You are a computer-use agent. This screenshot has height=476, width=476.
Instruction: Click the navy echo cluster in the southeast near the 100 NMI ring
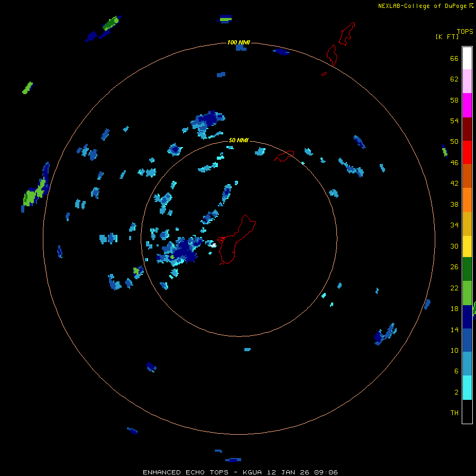[385, 334]
